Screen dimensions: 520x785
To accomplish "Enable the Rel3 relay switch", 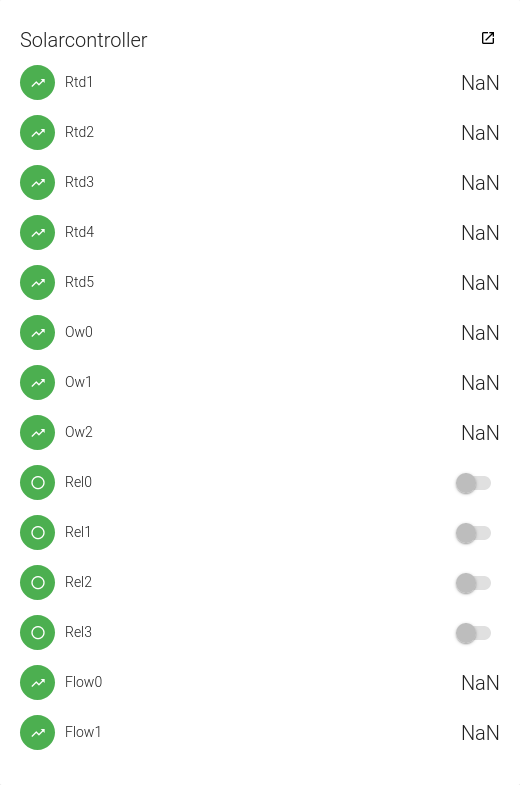I will pyautogui.click(x=473, y=633).
